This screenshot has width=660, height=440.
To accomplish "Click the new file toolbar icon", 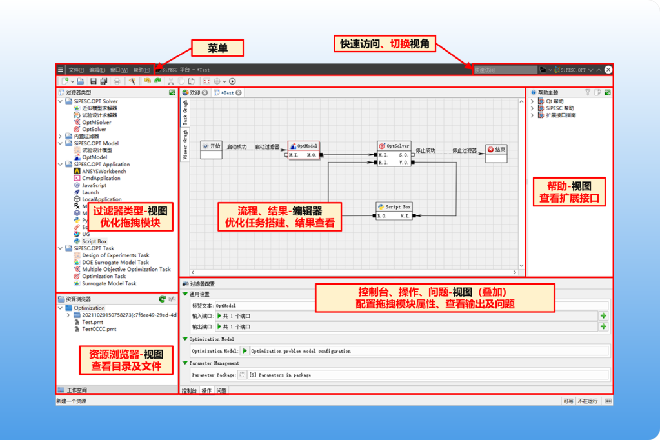I will [65, 81].
